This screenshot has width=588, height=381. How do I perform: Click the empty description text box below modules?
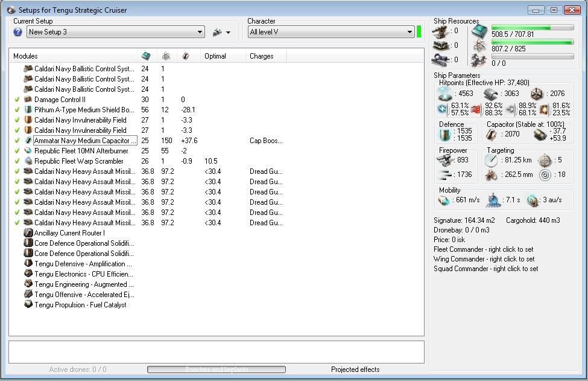click(217, 352)
